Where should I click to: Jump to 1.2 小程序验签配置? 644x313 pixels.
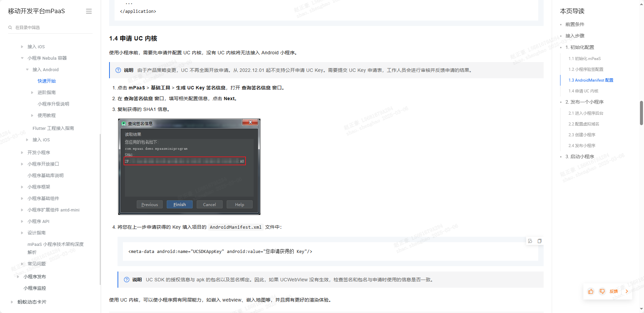pos(586,69)
